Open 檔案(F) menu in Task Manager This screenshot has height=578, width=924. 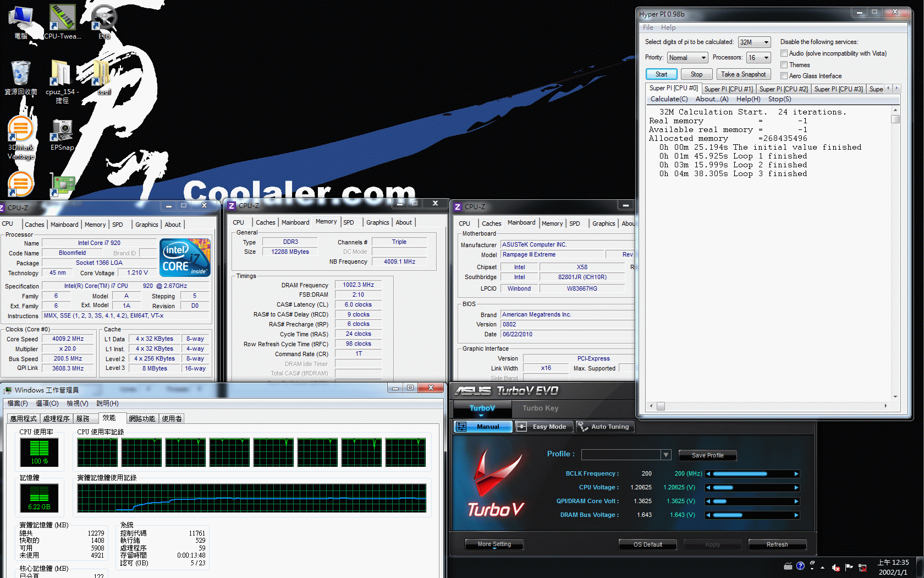pyautogui.click(x=18, y=403)
